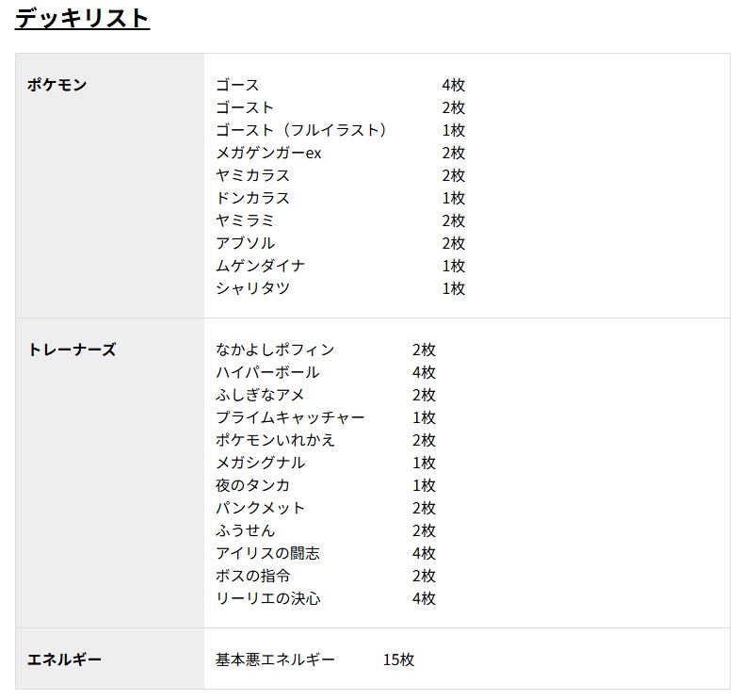
Task: Click the 2枚 count beside ボスの指令
Action: coord(424,576)
